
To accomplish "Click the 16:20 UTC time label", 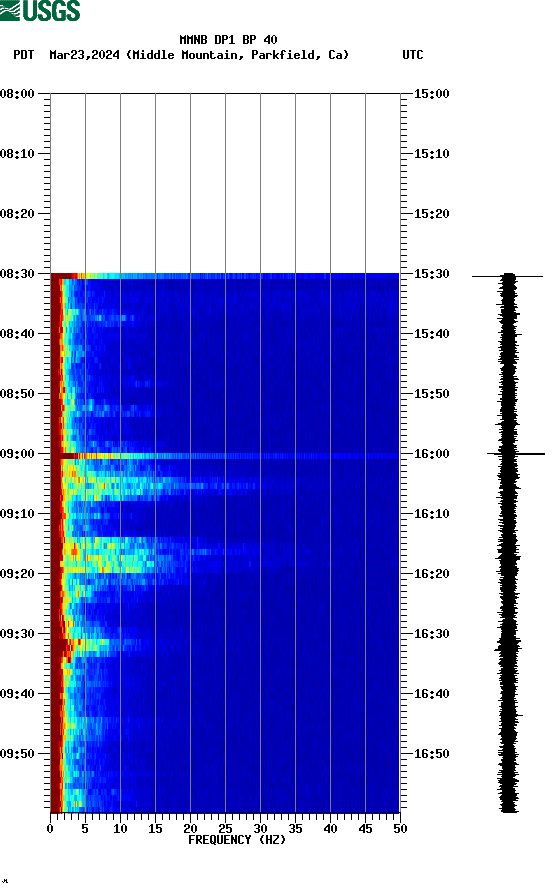I will coord(431,574).
